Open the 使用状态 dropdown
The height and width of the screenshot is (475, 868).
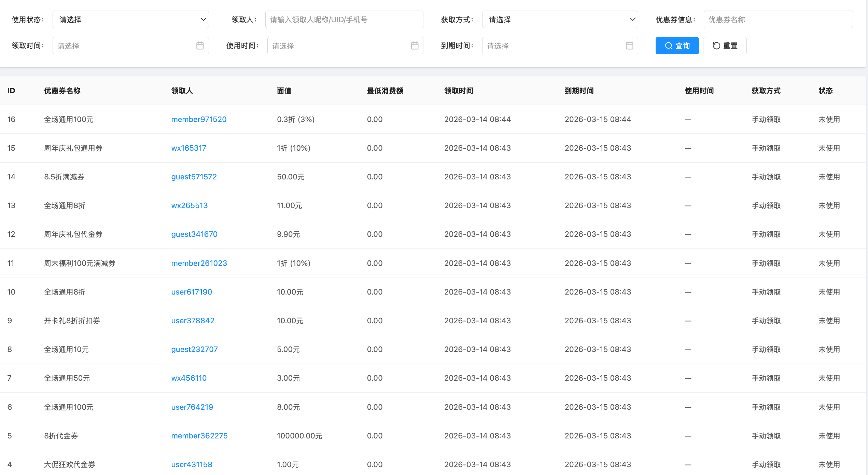[130, 19]
